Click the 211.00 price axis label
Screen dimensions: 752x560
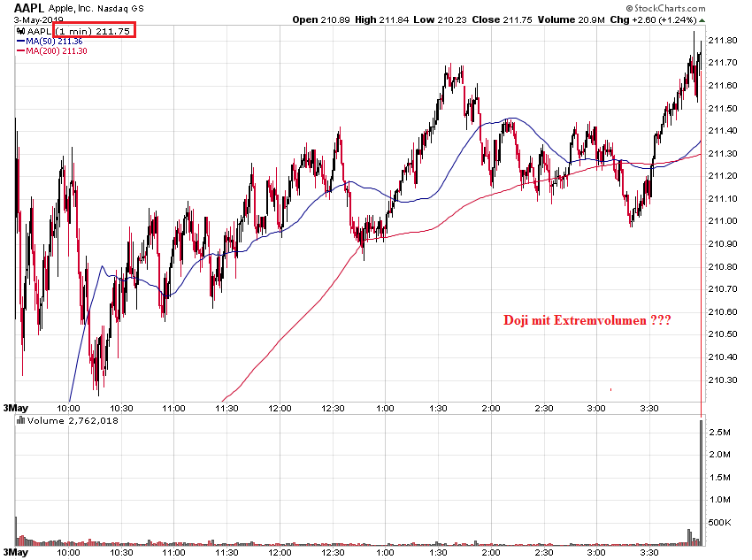coord(722,220)
